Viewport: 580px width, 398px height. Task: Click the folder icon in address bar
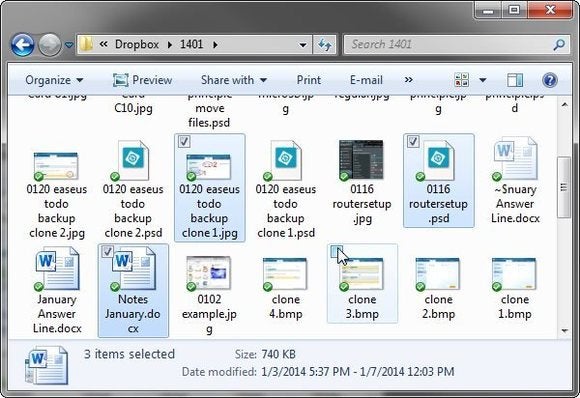[86, 44]
